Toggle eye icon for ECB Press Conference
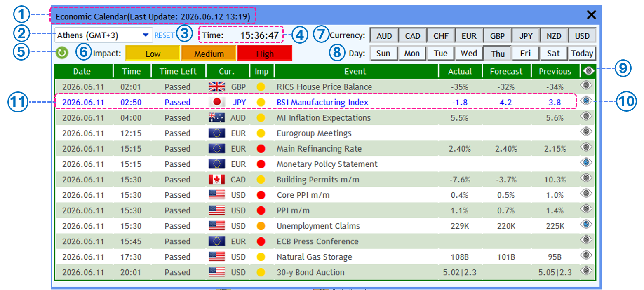This screenshot has height=290, width=644. [x=586, y=240]
